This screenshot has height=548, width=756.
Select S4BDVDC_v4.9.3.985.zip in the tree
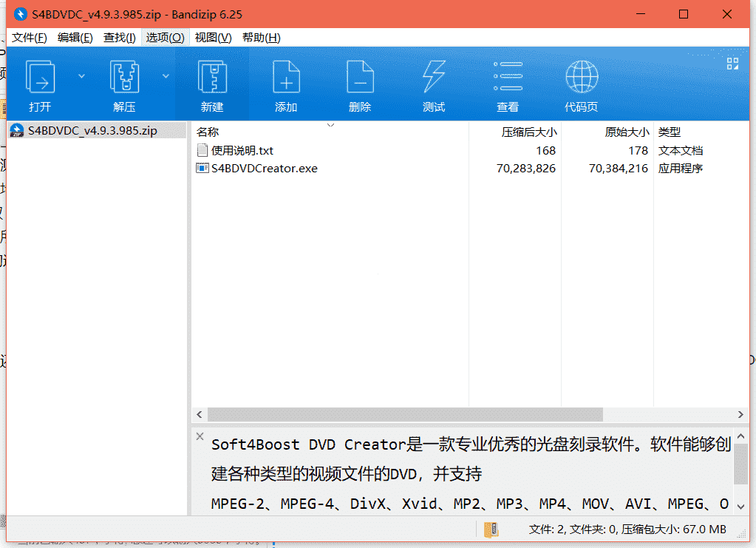click(x=92, y=131)
